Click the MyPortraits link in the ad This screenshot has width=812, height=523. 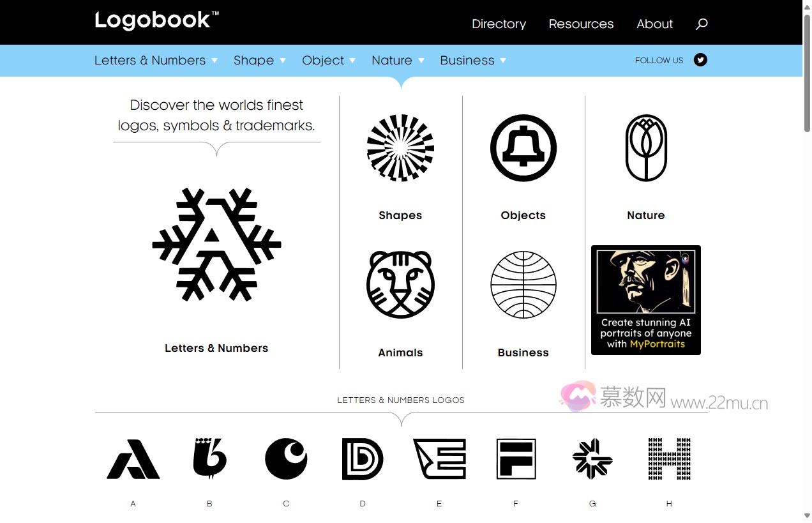(658, 343)
